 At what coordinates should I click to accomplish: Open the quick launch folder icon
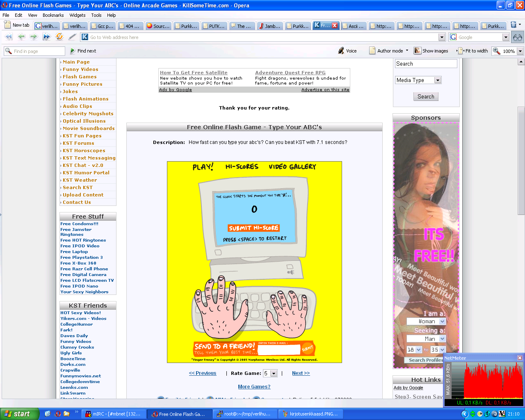(x=66, y=414)
